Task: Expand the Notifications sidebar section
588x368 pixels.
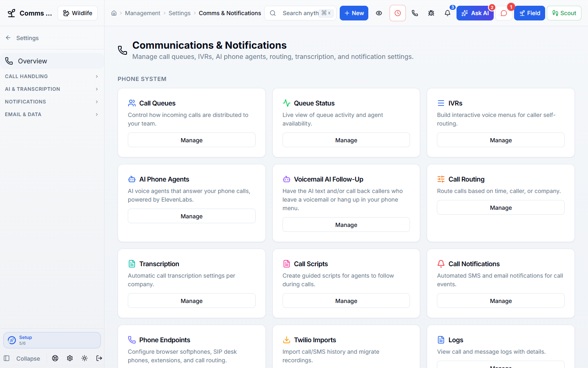Action: coord(52,102)
